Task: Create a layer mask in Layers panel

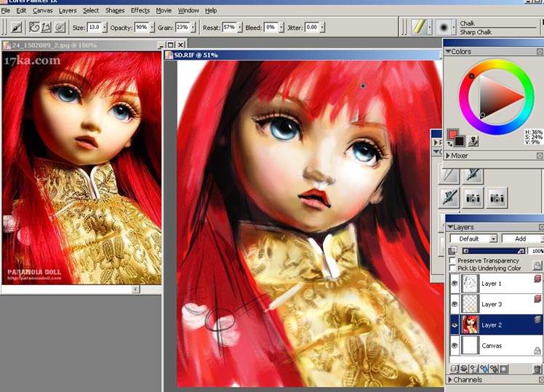Action: point(504,369)
